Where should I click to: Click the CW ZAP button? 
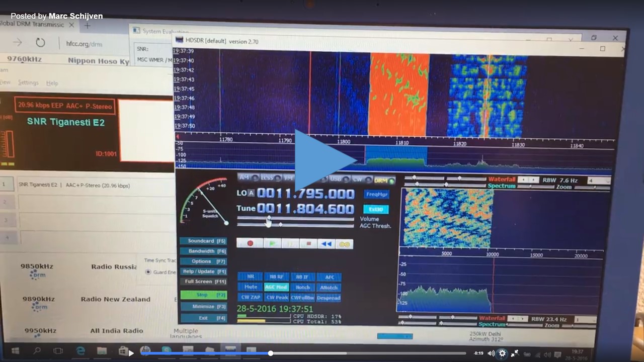[250, 298]
